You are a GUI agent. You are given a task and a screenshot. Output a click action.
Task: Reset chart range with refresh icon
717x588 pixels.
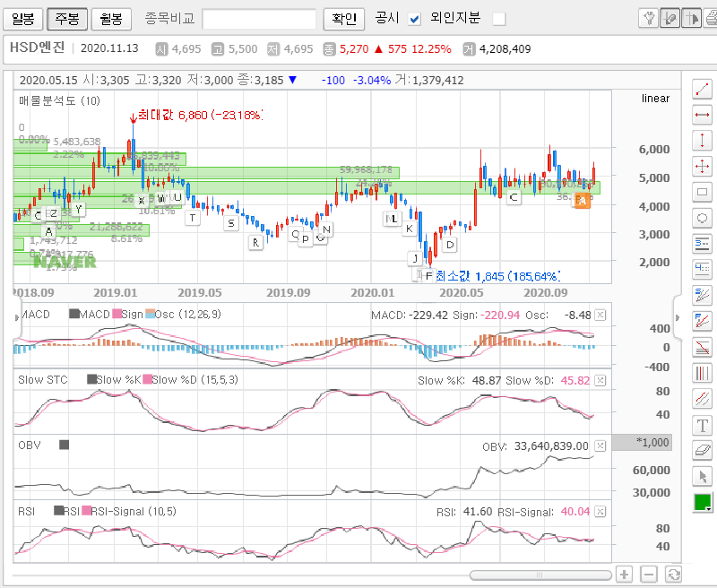(x=674, y=574)
